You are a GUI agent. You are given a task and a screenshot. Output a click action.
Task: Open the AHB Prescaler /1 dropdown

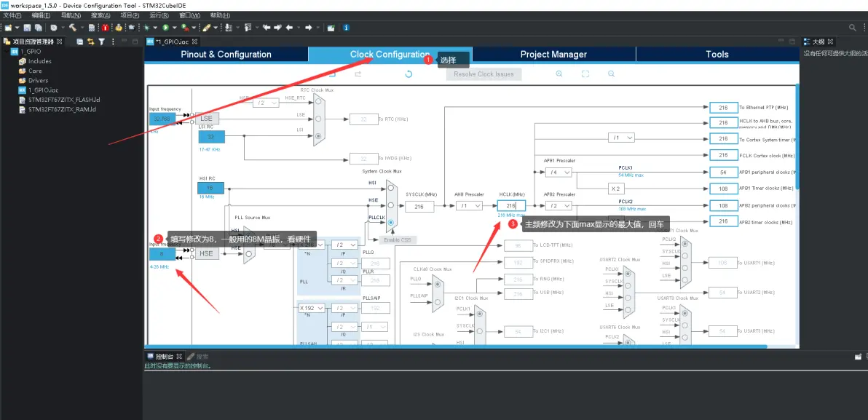[x=469, y=205]
